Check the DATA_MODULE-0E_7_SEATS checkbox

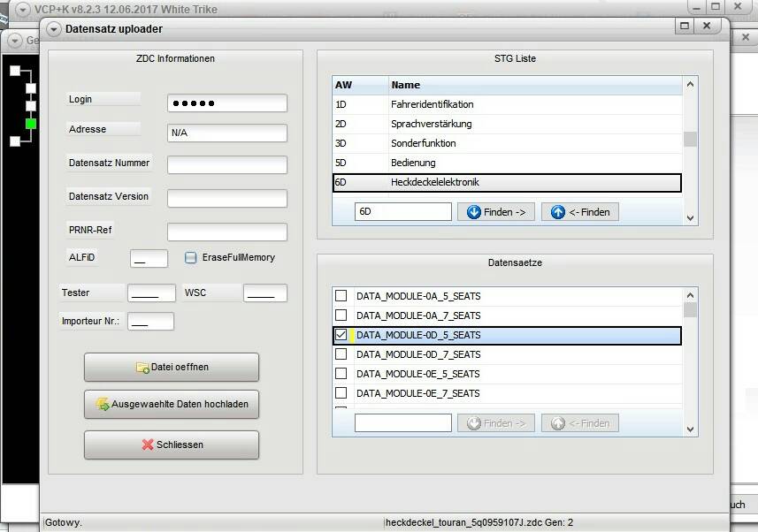pos(341,393)
